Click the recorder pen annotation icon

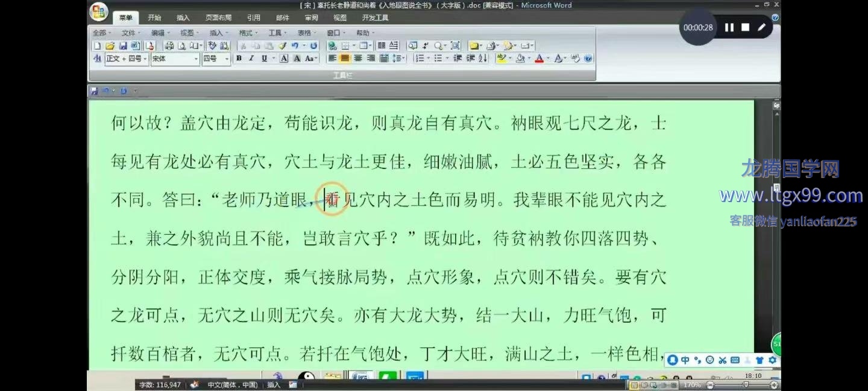(x=762, y=27)
